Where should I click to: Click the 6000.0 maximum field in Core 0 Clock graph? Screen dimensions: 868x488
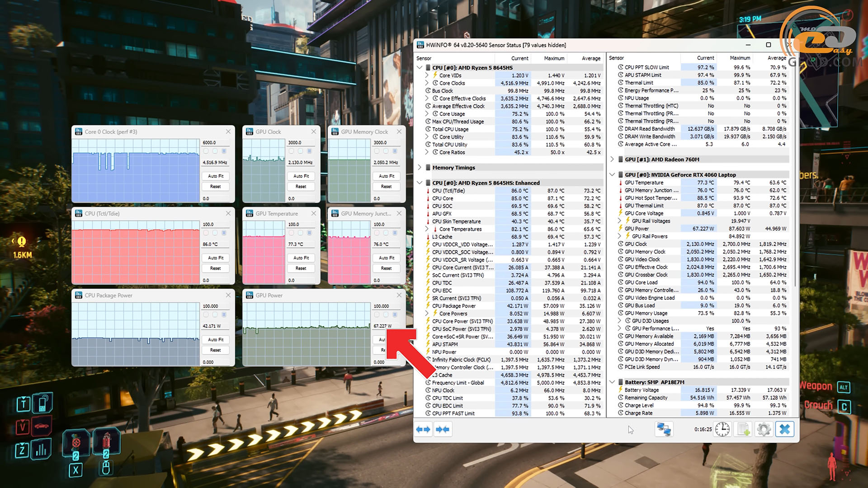pos(216,142)
